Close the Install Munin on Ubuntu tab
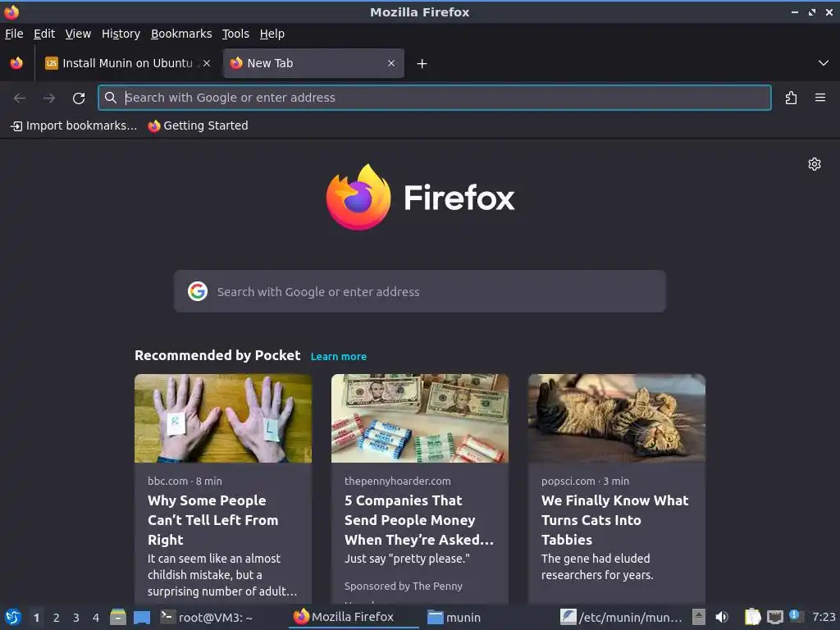Image resolution: width=840 pixels, height=630 pixels. coord(207,63)
